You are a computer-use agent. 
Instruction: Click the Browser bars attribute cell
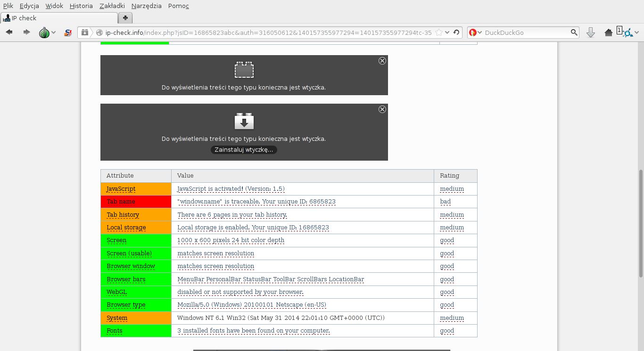136,279
